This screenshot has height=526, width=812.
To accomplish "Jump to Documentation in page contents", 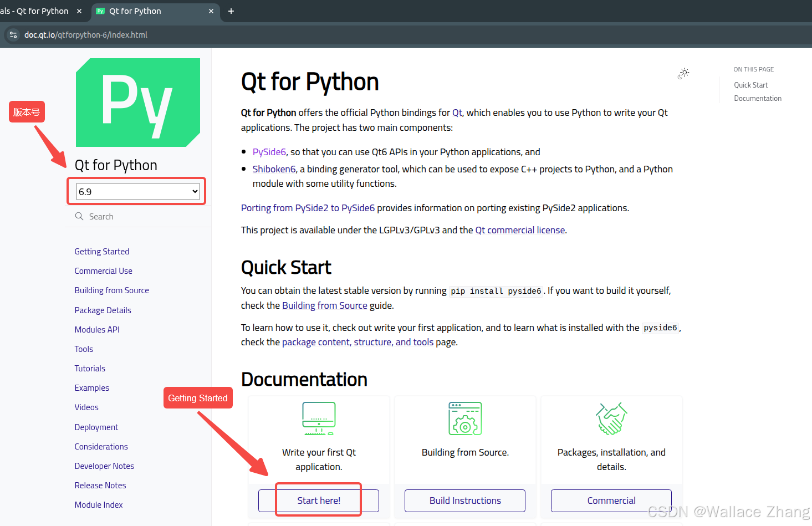I will (x=758, y=98).
